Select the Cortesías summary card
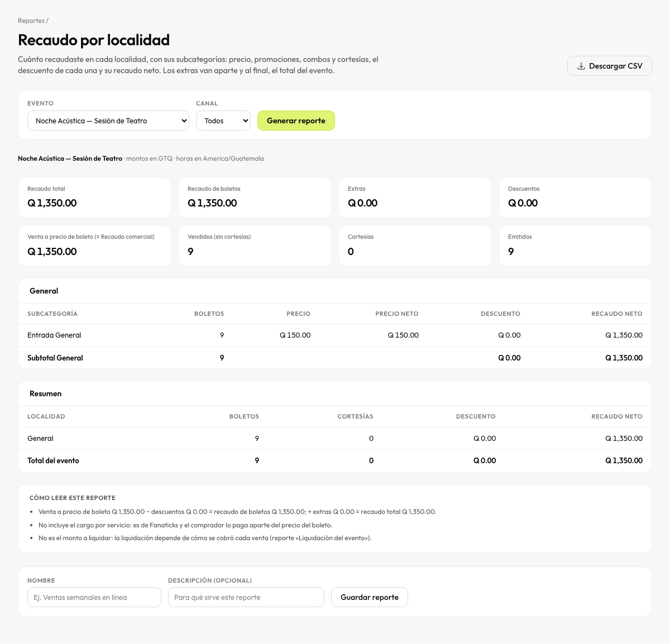The image size is (670, 644). coord(415,246)
